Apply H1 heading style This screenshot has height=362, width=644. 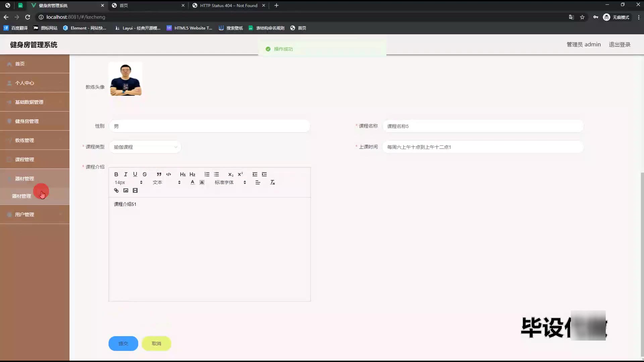click(x=182, y=174)
